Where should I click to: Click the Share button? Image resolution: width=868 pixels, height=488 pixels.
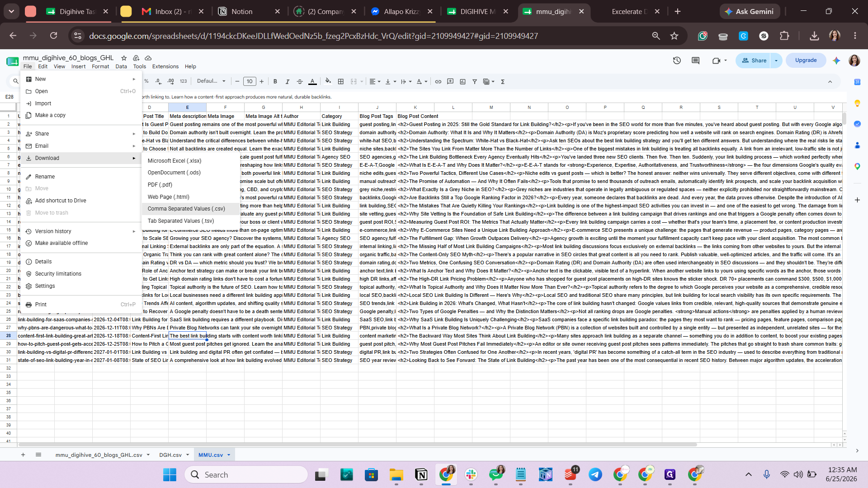pos(754,60)
